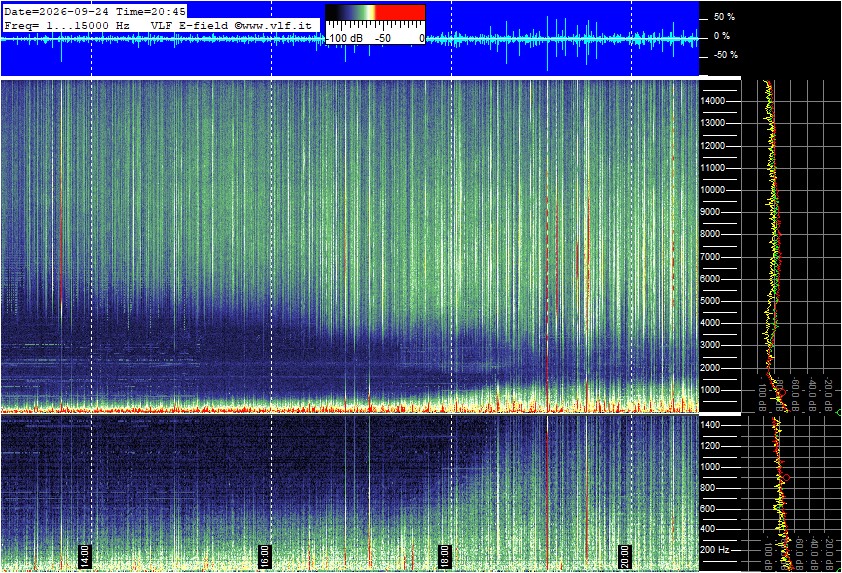Click the 200 Hz label on lower axis

tap(715, 550)
